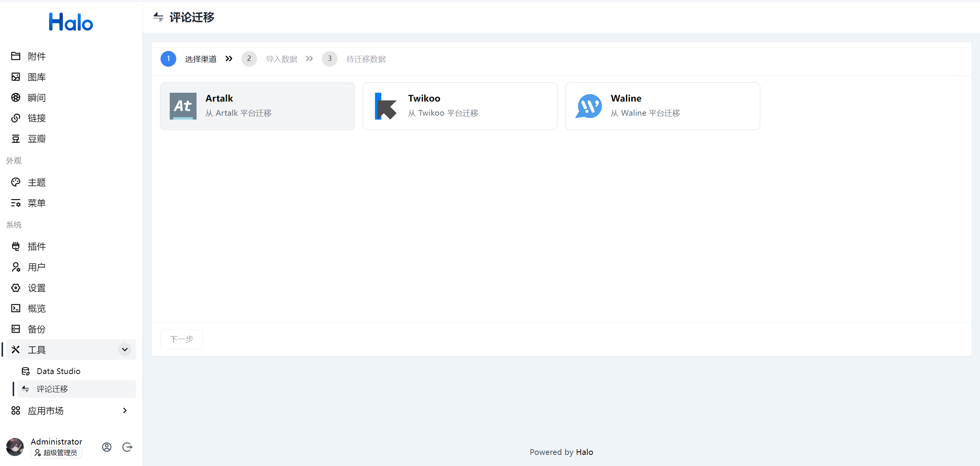Click the 菜单 menu settings icon
The image size is (980, 466).
(16, 203)
